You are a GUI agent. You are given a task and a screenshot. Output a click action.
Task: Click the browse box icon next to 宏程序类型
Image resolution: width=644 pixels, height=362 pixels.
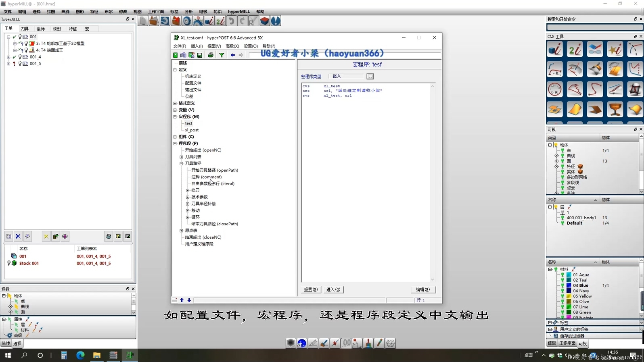(370, 76)
